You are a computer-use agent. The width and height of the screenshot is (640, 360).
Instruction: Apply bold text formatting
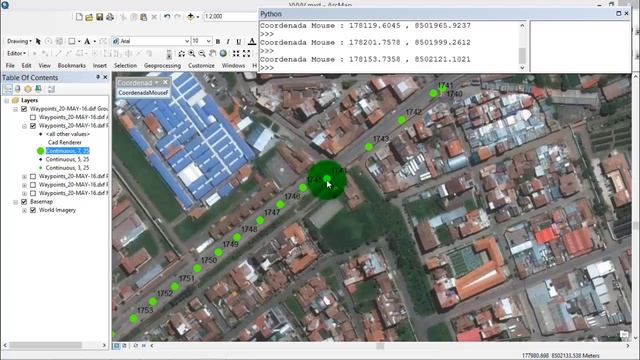218,41
